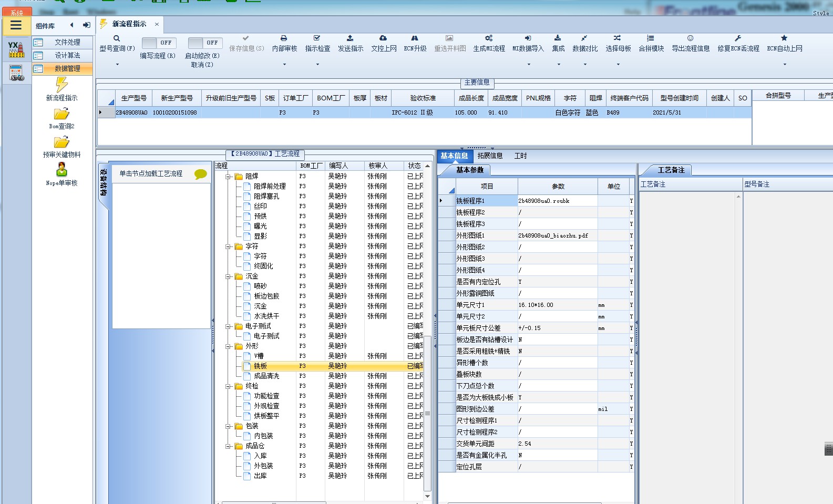Open the calculator link sidebar icon
Image resolution: width=833 pixels, height=504 pixels.
16,73
